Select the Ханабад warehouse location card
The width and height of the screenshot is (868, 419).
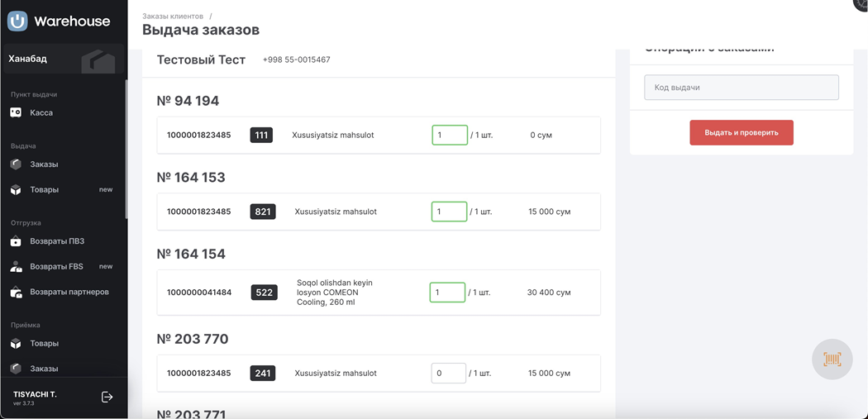tap(63, 60)
